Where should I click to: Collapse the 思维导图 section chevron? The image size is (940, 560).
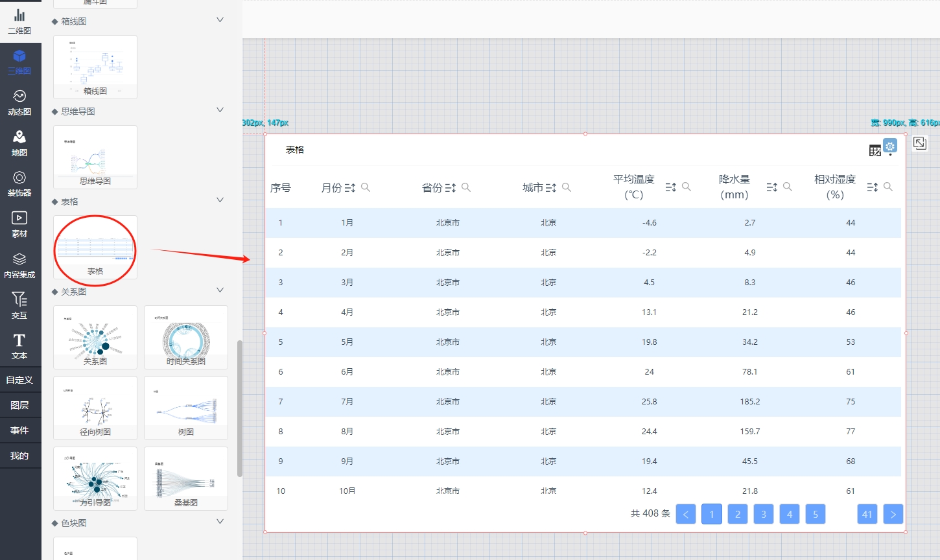220,110
